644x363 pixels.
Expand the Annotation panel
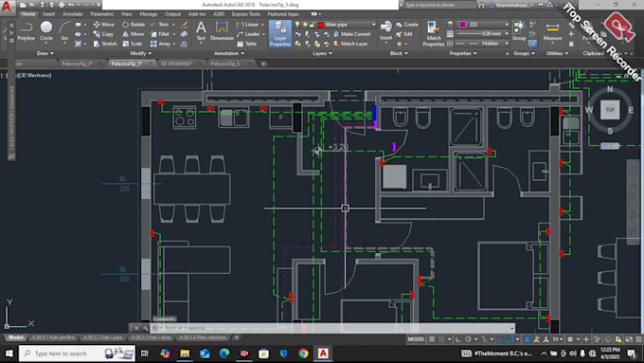click(229, 53)
